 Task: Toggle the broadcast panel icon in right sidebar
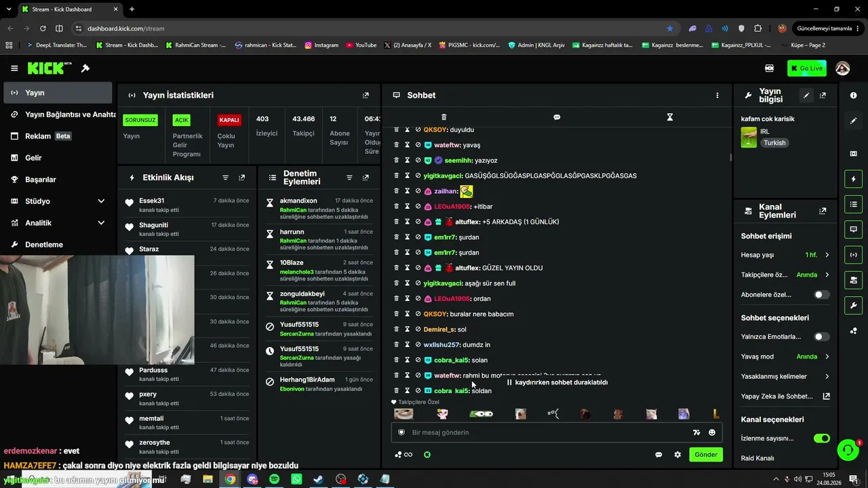coord(854,255)
